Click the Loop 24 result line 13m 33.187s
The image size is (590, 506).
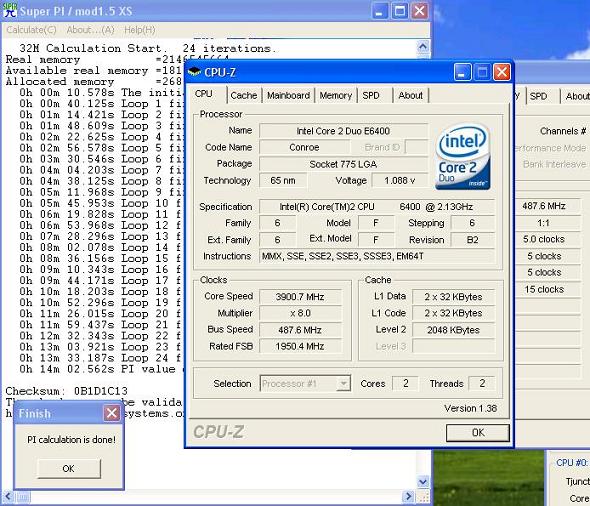[100, 358]
